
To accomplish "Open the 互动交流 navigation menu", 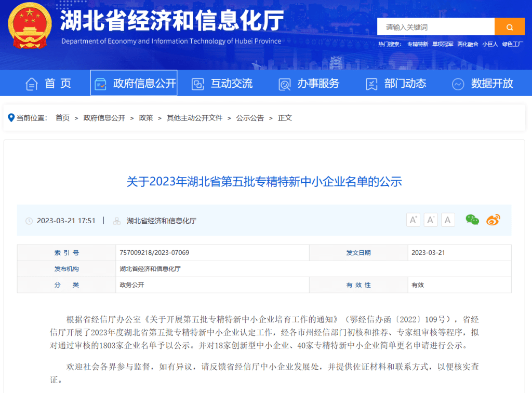I will pyautogui.click(x=222, y=83).
